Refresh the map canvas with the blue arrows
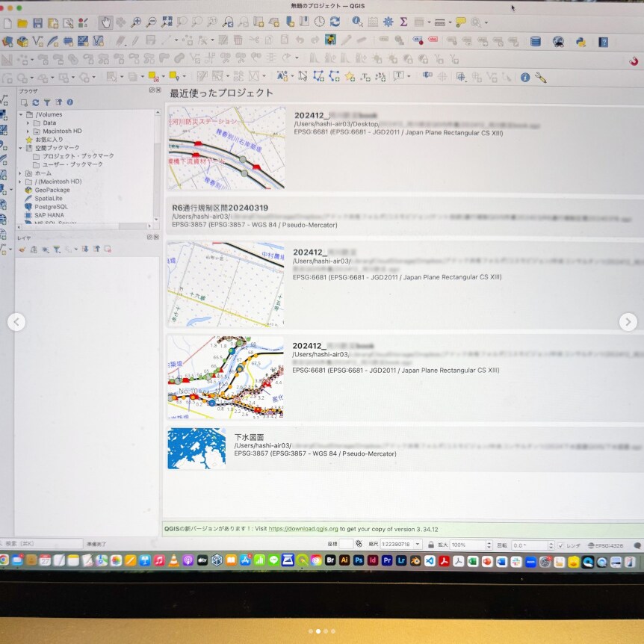This screenshot has width=644, height=644. 335,22
